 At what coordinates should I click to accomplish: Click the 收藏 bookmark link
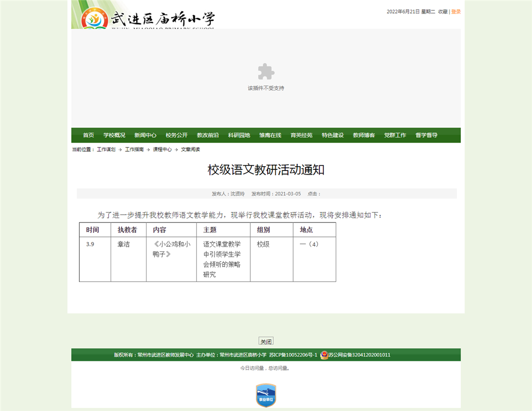(443, 11)
